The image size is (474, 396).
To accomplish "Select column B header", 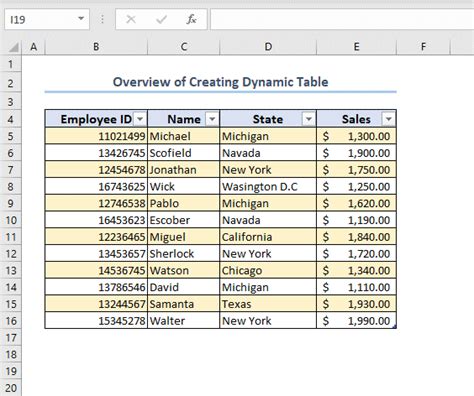I will point(96,47).
